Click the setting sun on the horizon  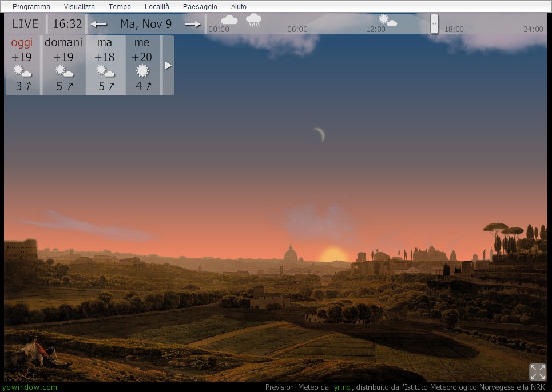tap(333, 254)
